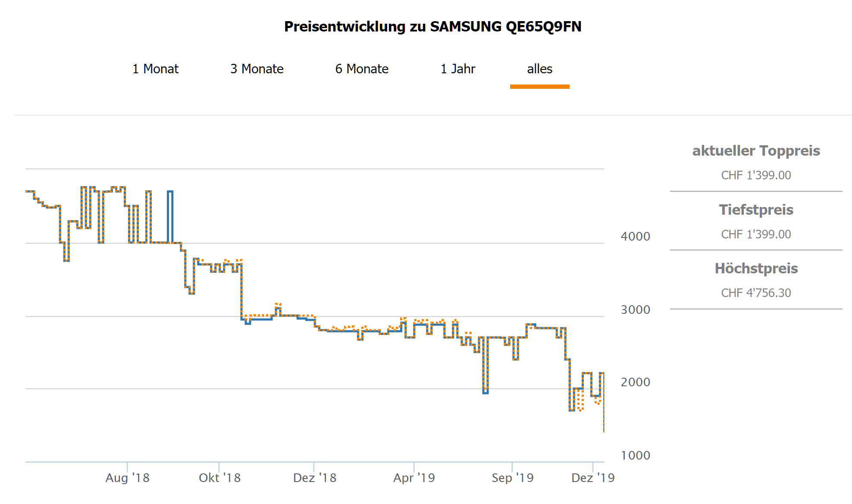Click the 3000 y-axis label
This screenshot has width=852, height=504.
(635, 310)
